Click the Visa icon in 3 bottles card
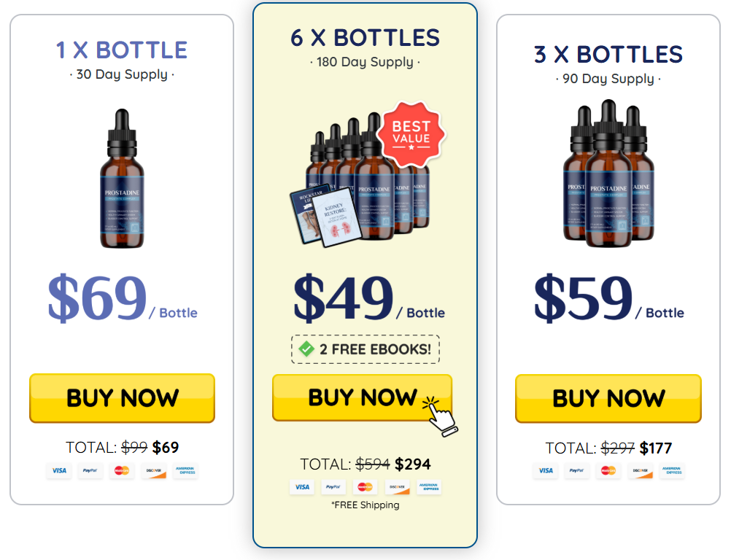 (x=546, y=470)
